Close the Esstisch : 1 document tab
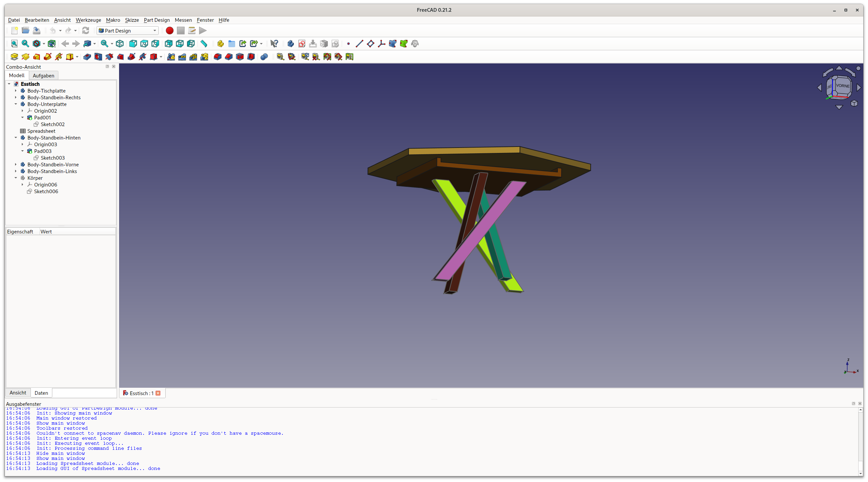868x482 pixels. click(x=158, y=393)
